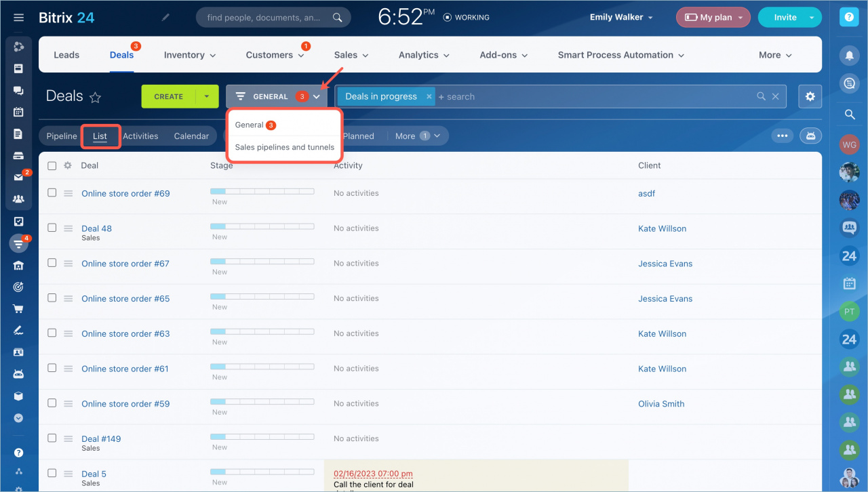This screenshot has height=492, width=868.
Task: Open the General pipeline selector
Action: 277,97
